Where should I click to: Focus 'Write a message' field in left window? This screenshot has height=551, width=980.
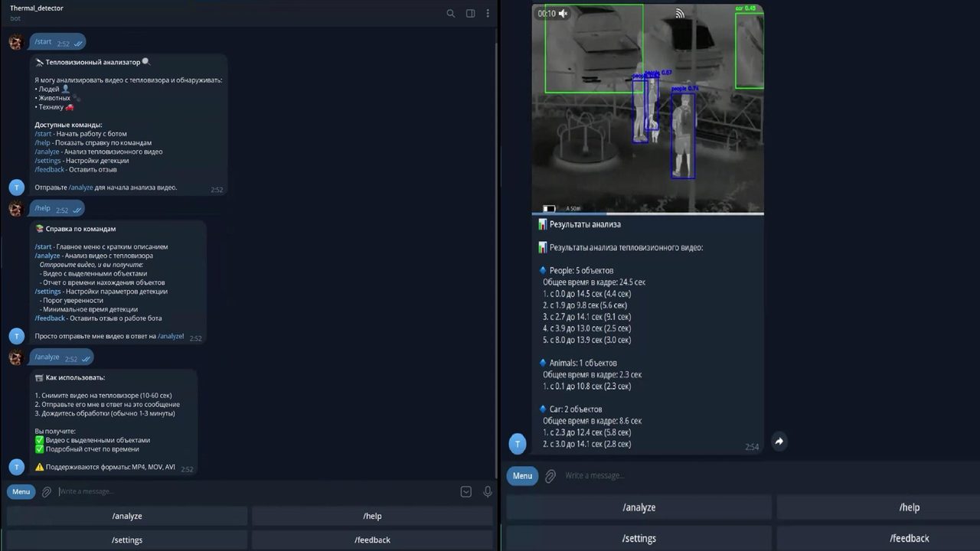click(256, 492)
